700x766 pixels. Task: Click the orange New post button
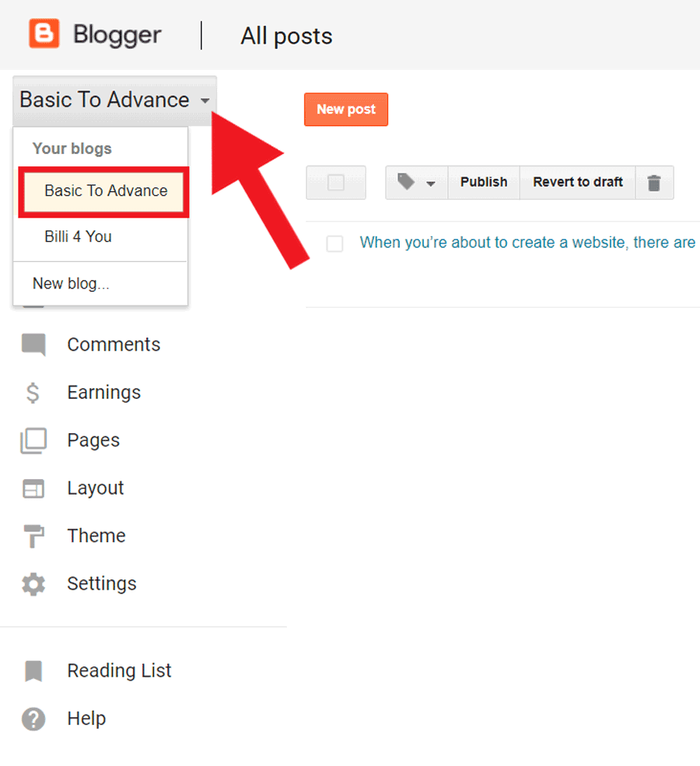[346, 110]
